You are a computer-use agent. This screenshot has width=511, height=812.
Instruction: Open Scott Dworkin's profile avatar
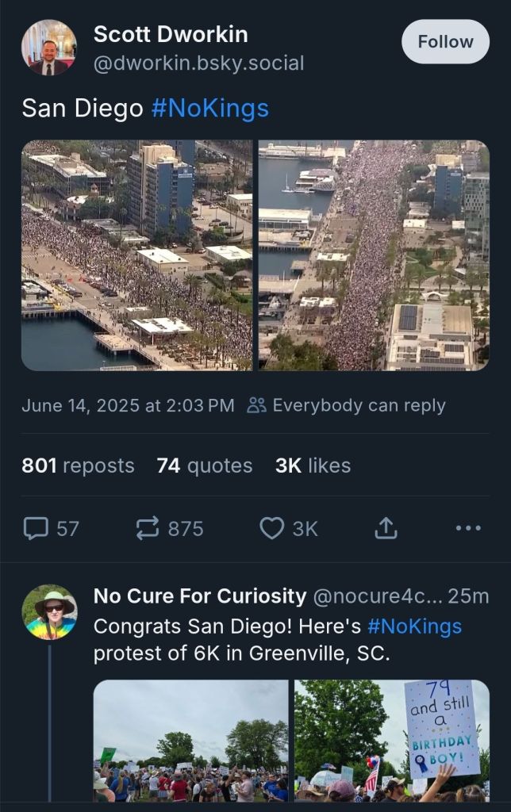point(48,48)
